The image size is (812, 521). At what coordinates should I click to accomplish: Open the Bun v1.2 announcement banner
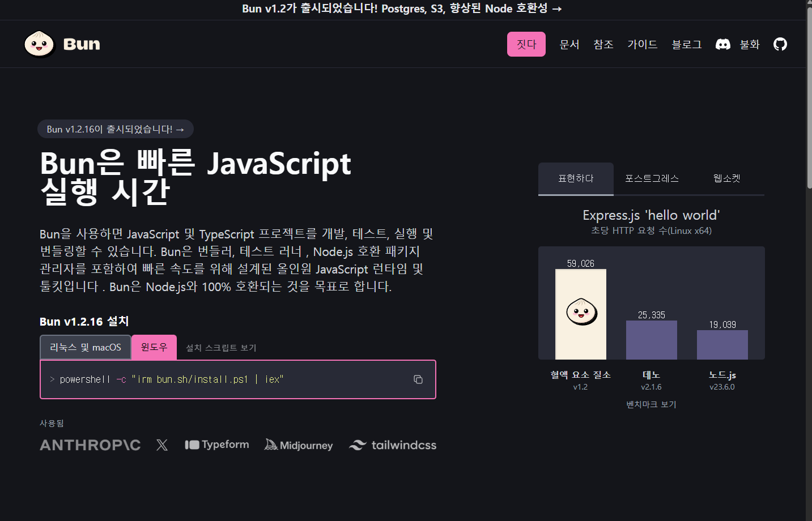[402, 8]
